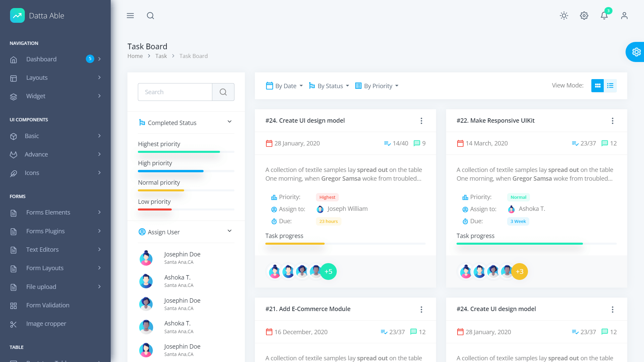Open the floating customizer gear icon
The height and width of the screenshot is (362, 644).
[637, 52]
